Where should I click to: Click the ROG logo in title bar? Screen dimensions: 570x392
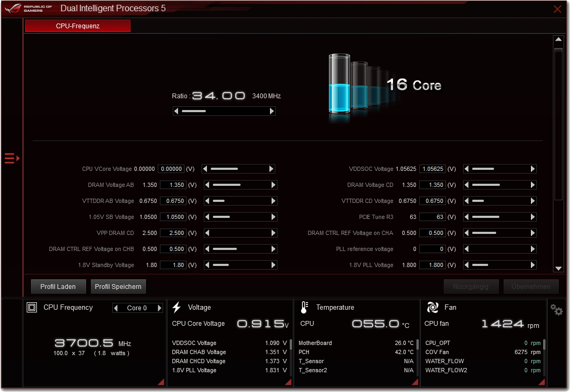pos(13,9)
